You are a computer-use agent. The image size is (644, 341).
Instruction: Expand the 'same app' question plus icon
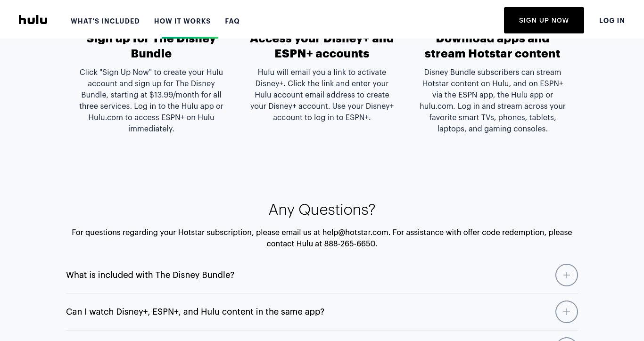[567, 312]
